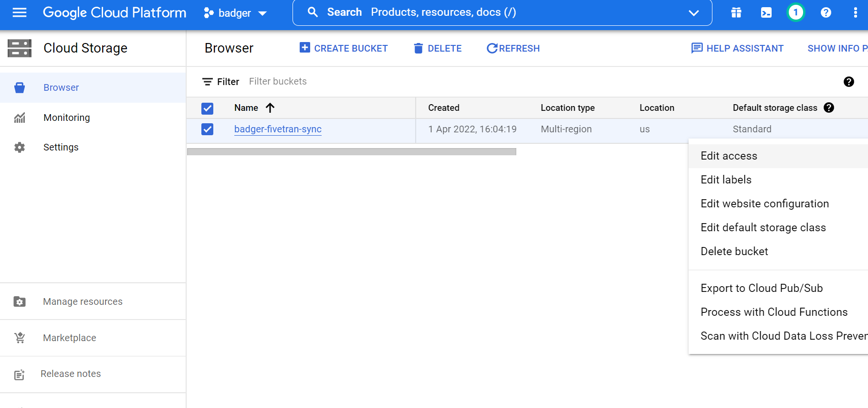This screenshot has width=868, height=408.
Task: Open the badger-fivetran-sync bucket link
Action: click(x=278, y=129)
